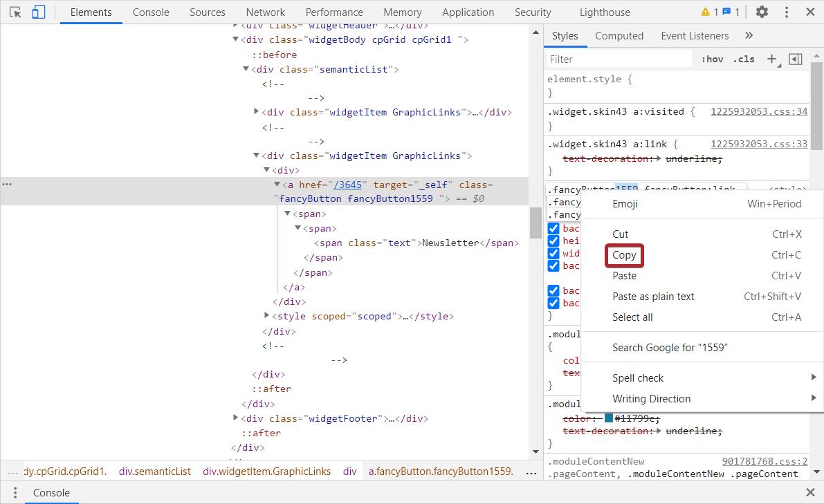Toggle the 'hei' property checkbox
Image resolution: width=824 pixels, height=504 pixels.
[x=553, y=241]
